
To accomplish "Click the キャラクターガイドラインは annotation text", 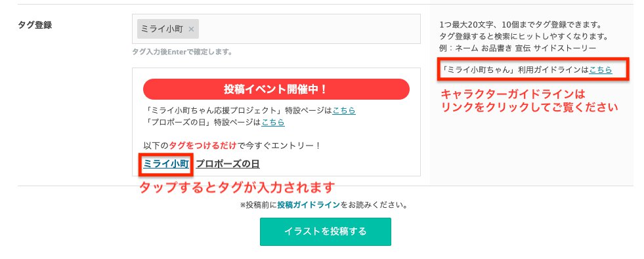I will pos(512,94).
